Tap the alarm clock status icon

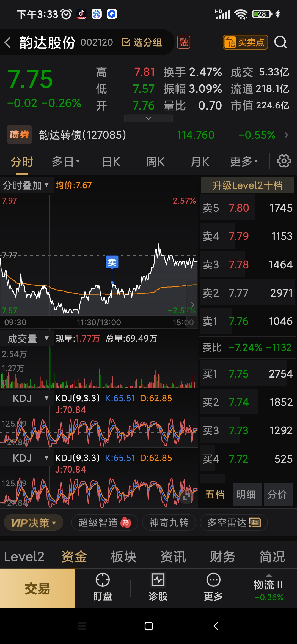[x=66, y=14]
